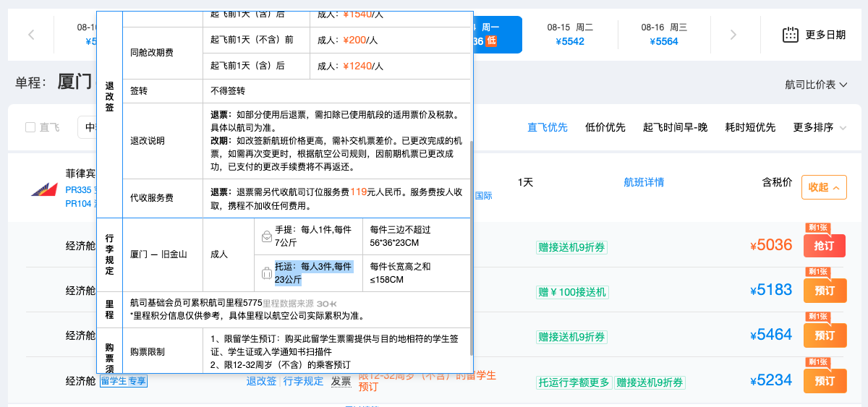
Task: Tick the 直飞 checkbox
Action: (30, 127)
